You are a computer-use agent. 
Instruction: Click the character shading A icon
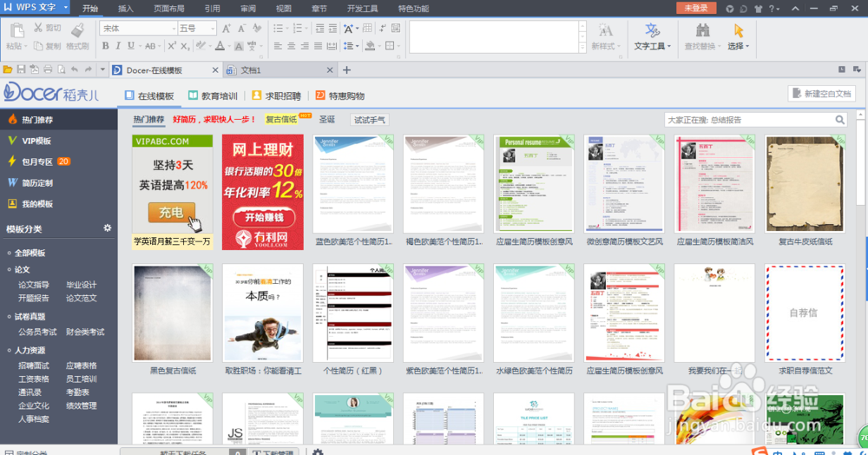(239, 47)
